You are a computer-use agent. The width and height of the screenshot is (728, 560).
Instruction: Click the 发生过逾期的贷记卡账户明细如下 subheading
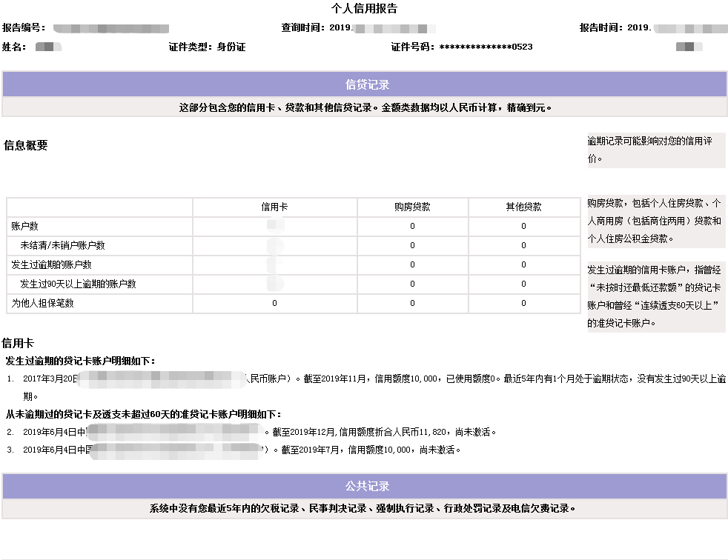click(80, 361)
